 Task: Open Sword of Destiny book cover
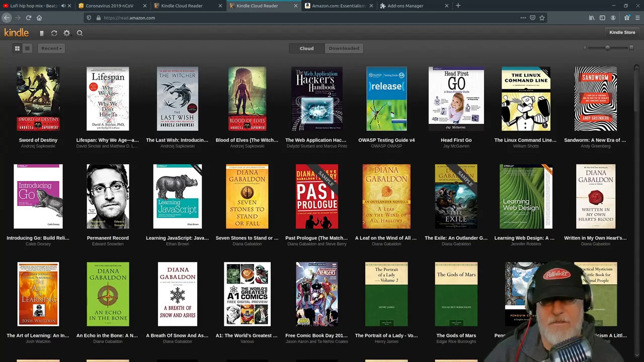pos(38,99)
